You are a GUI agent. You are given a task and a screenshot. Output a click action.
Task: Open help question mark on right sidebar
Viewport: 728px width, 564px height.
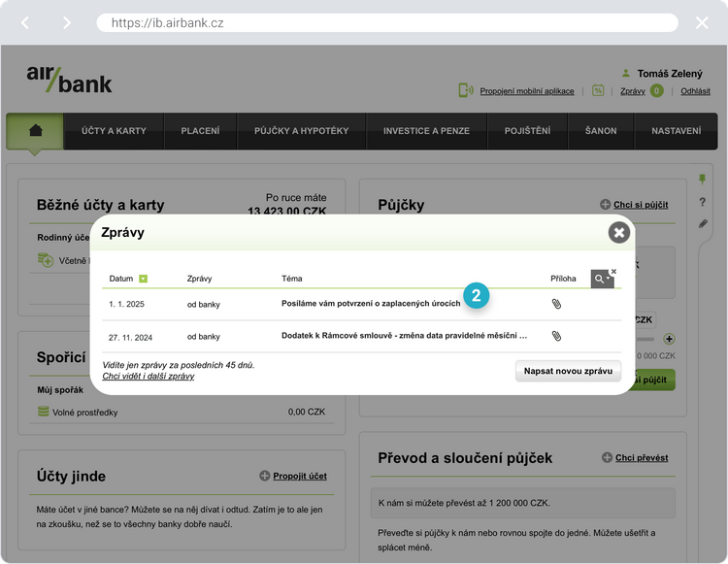tap(703, 202)
